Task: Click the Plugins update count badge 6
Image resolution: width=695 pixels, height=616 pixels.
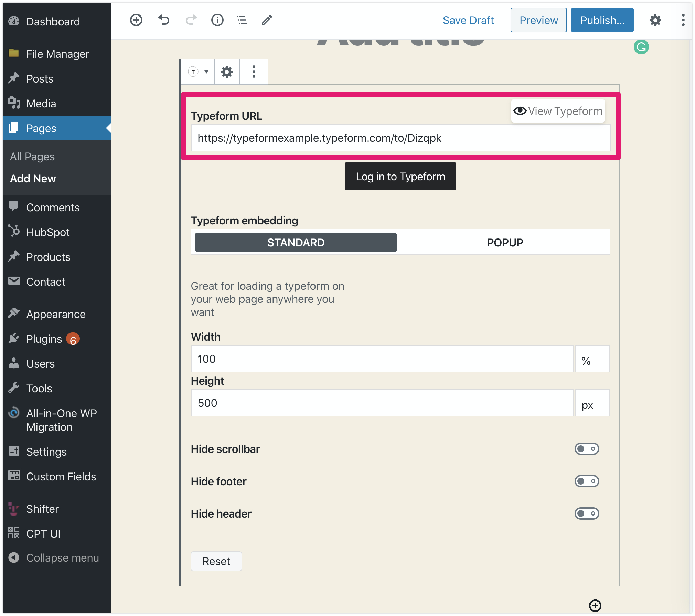Action: [x=73, y=339]
